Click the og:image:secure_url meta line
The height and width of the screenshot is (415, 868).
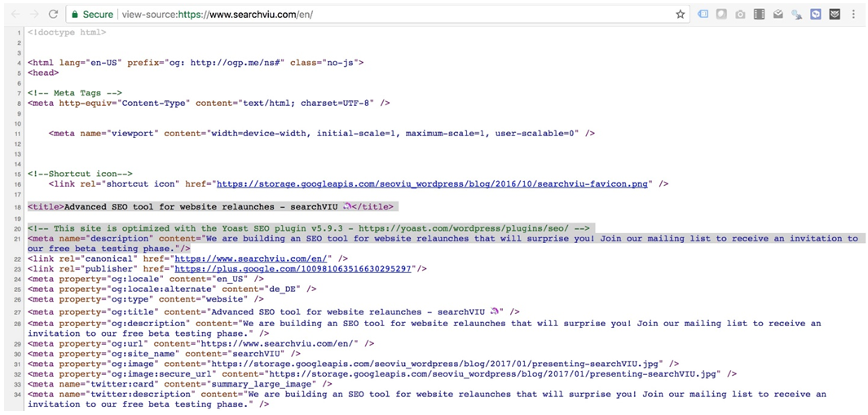pos(382,374)
